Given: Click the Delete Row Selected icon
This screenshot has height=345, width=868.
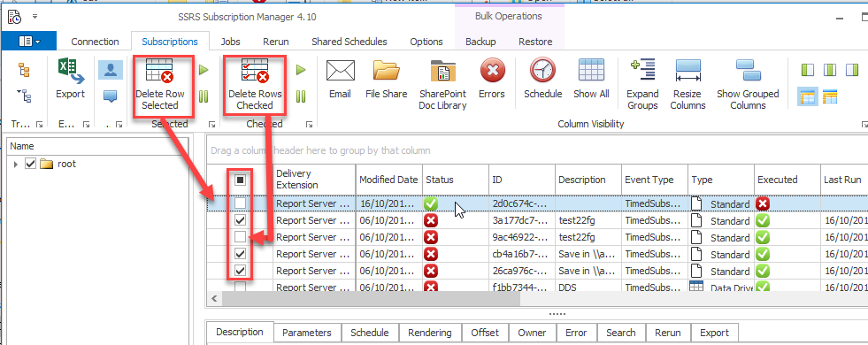Looking at the screenshot, I should [x=159, y=71].
